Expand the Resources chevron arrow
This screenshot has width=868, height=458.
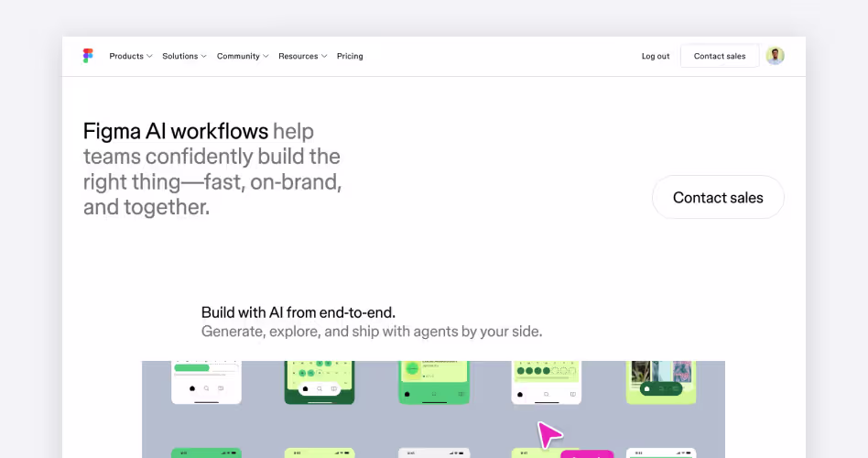(x=324, y=57)
